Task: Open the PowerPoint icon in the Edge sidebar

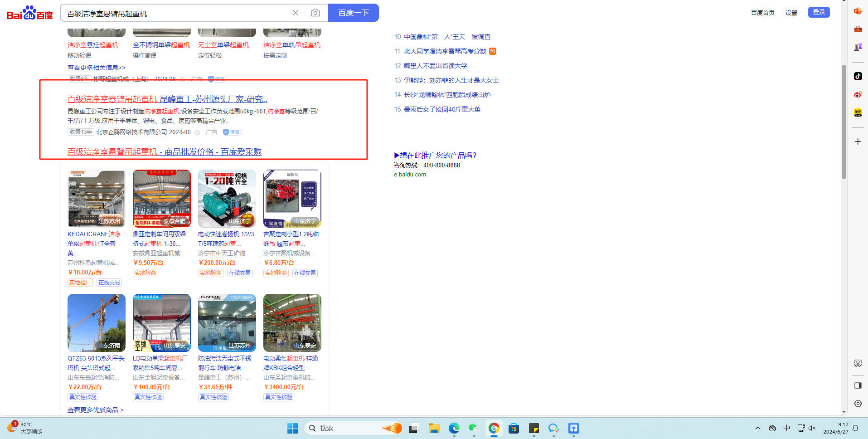Action: (858, 11)
